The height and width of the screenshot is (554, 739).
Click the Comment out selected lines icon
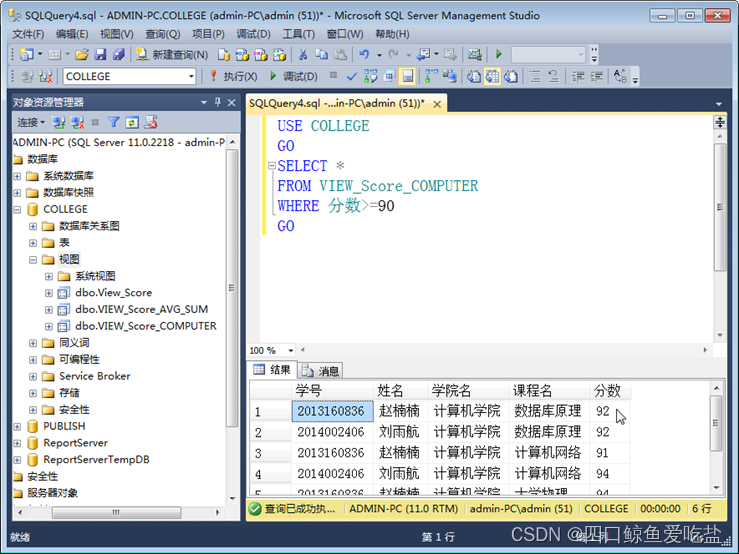click(535, 76)
